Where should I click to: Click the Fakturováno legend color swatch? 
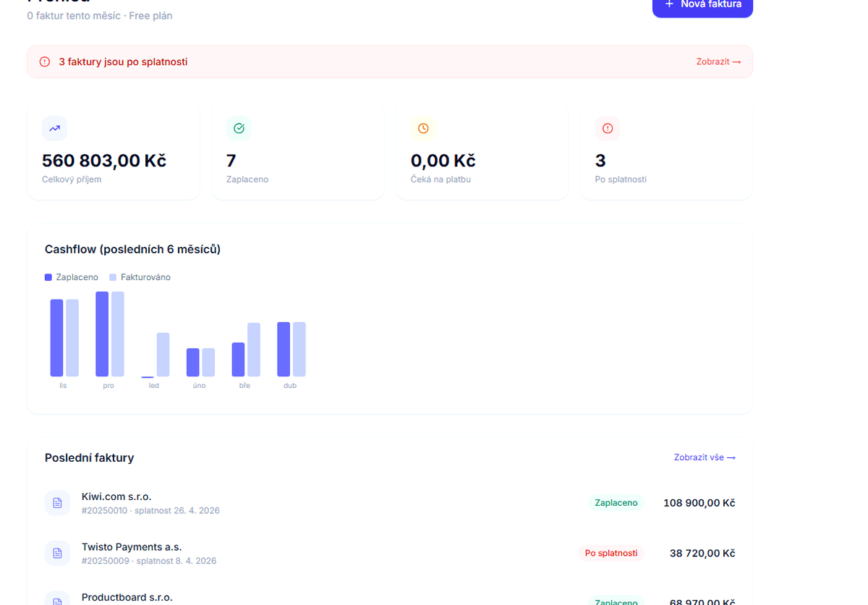point(113,277)
